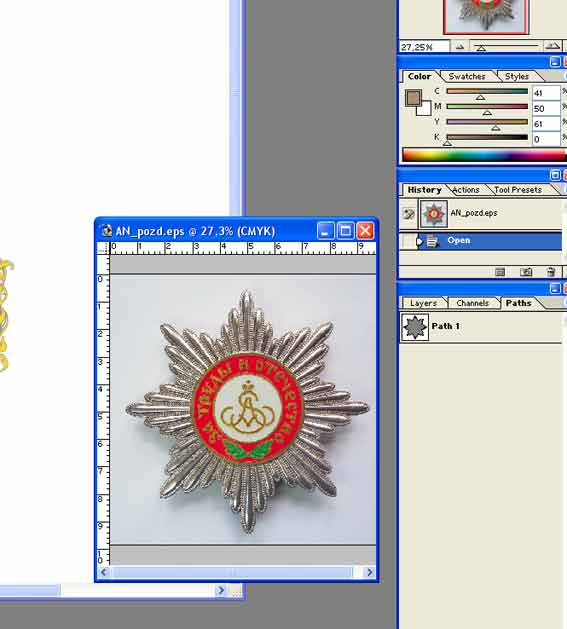567x629 pixels.
Task: Close the AN_pozd.eps document window
Action: (365, 231)
